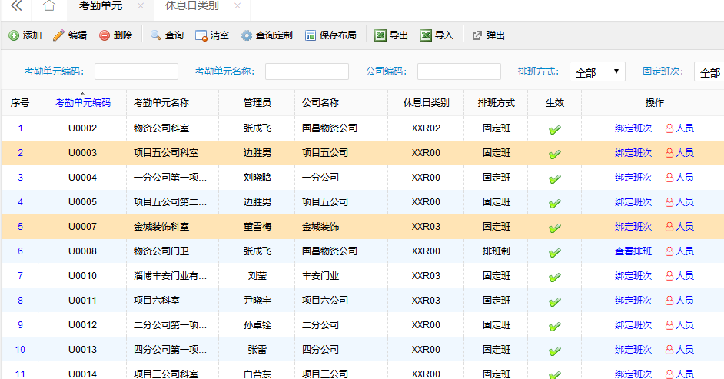Close the 休息日类别 tab

pyautogui.click(x=237, y=6)
